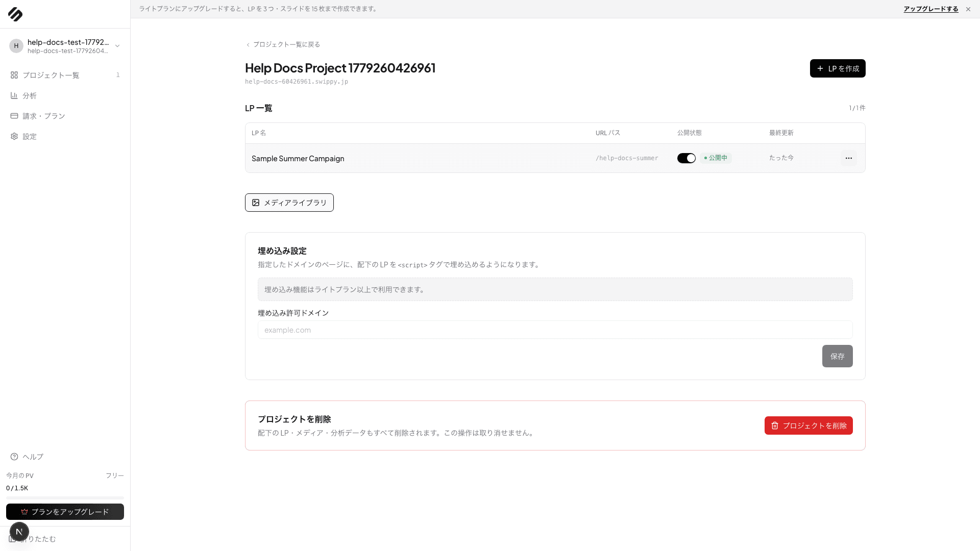The height and width of the screenshot is (551, 980).
Task: Click the 公開状態 column header
Action: pos(690,133)
